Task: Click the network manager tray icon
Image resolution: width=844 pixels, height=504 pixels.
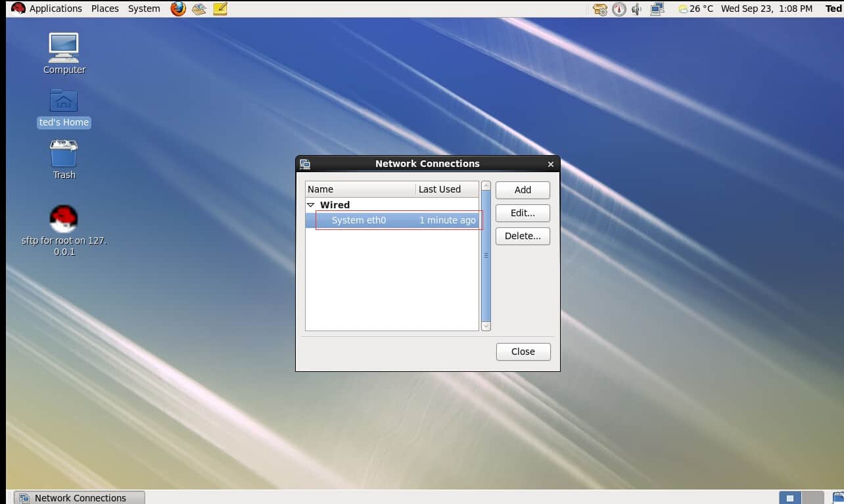Action: (657, 9)
